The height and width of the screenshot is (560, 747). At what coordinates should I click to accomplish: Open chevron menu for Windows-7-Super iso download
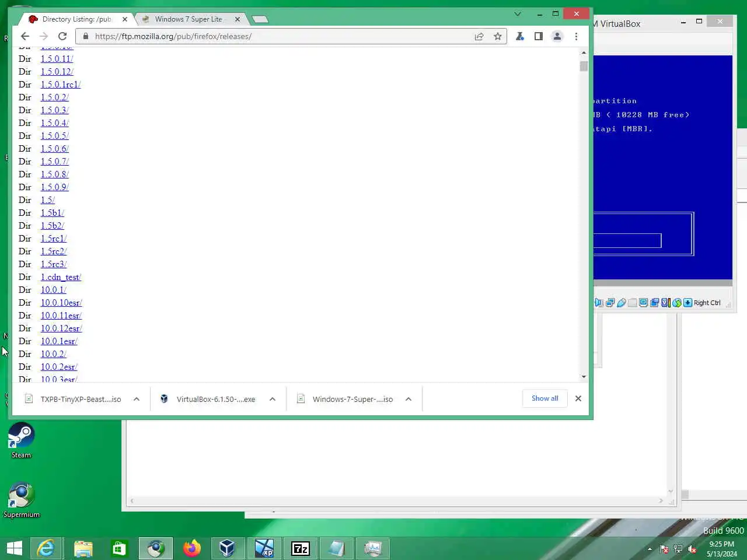[x=409, y=399]
